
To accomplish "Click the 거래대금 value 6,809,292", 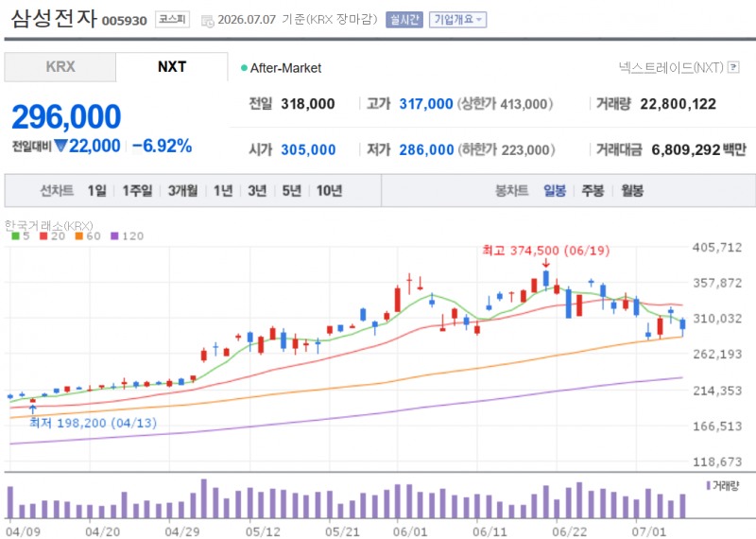I will (x=686, y=149).
